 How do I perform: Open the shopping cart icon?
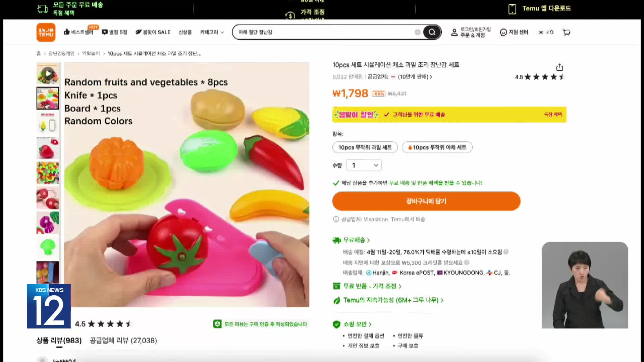567,32
